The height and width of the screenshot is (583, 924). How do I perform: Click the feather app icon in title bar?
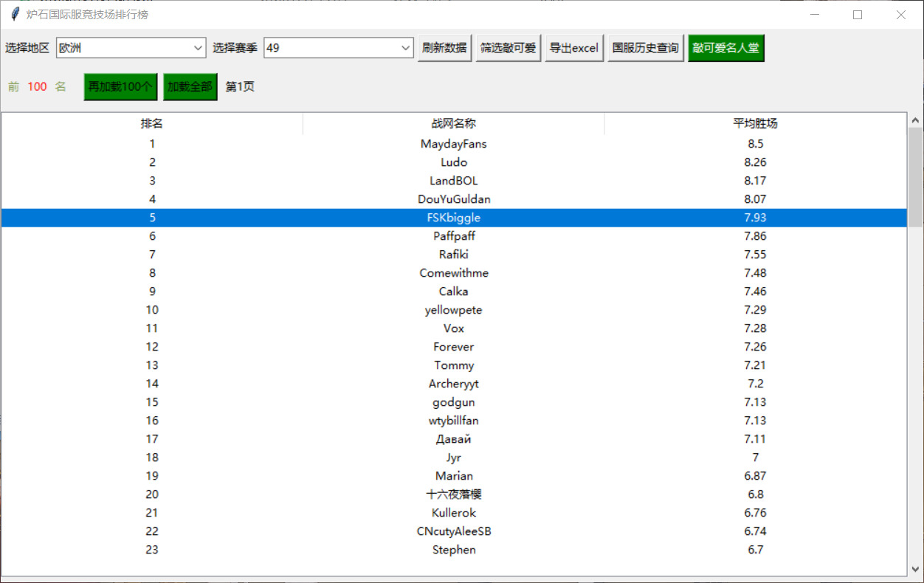pyautogui.click(x=14, y=14)
